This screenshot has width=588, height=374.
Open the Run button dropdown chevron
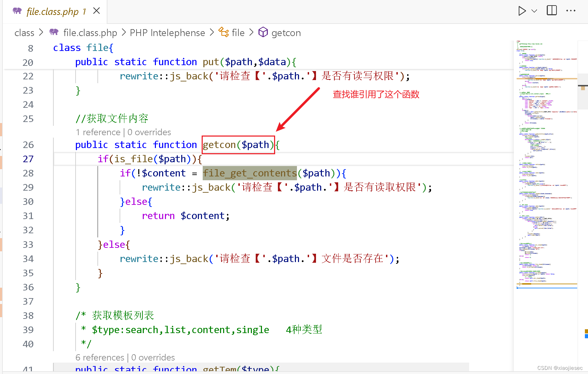point(534,11)
